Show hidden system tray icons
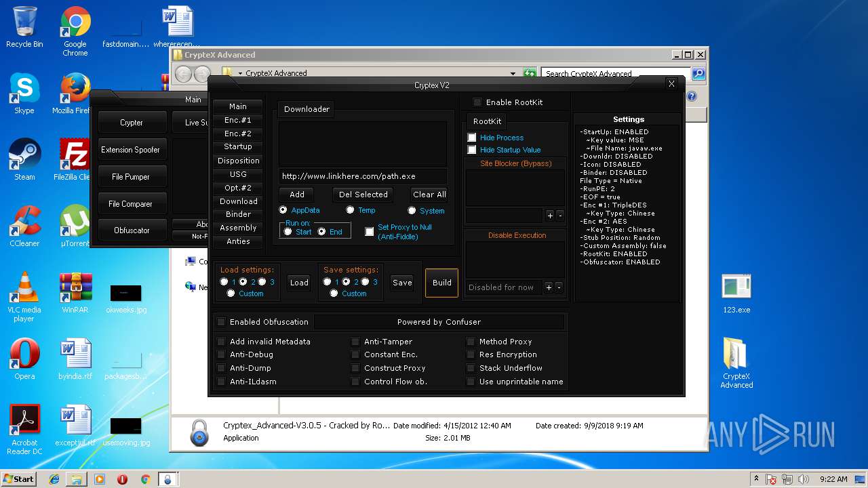Image resolution: width=868 pixels, height=488 pixels. click(x=755, y=479)
